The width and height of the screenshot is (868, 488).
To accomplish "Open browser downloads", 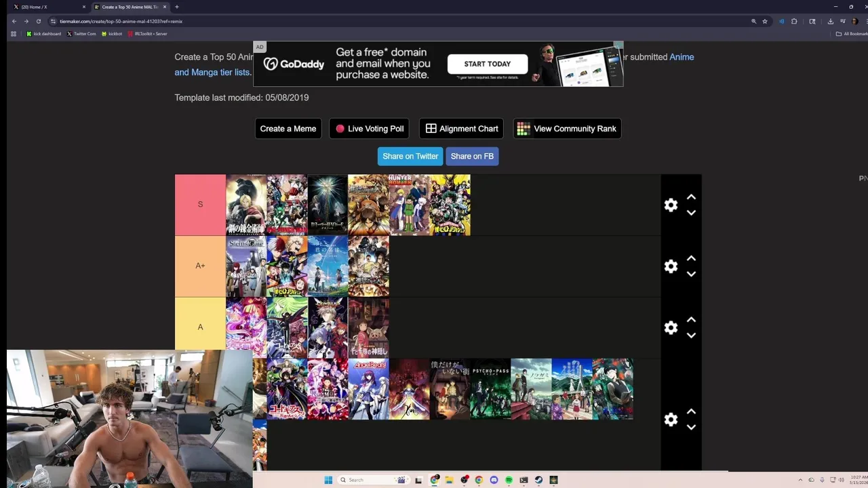I will tap(830, 21).
